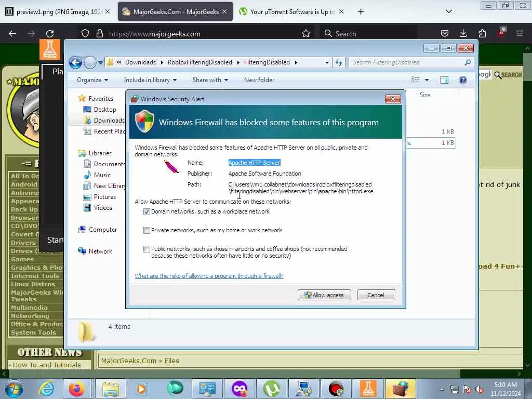The image size is (532, 399).
Task: Open System Tools category link
Action: [x=33, y=332]
